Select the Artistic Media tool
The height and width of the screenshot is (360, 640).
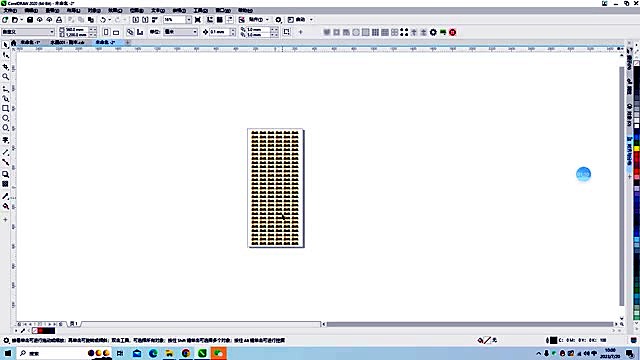(5, 98)
